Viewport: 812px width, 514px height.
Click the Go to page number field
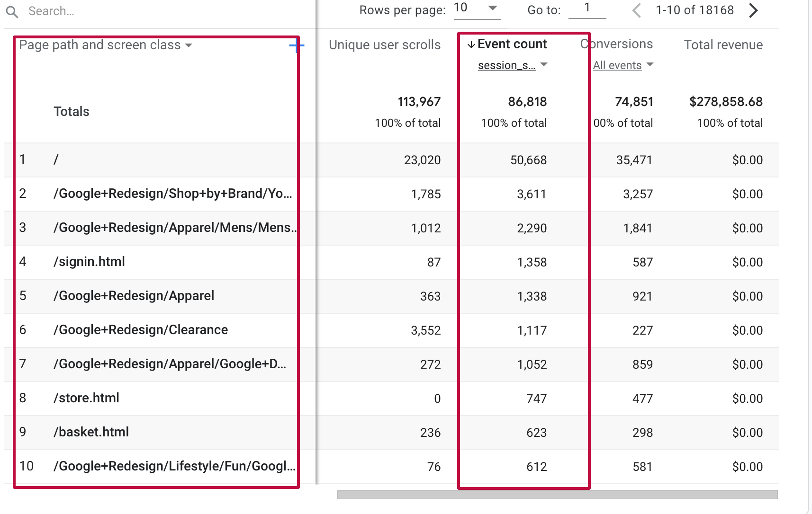587,9
